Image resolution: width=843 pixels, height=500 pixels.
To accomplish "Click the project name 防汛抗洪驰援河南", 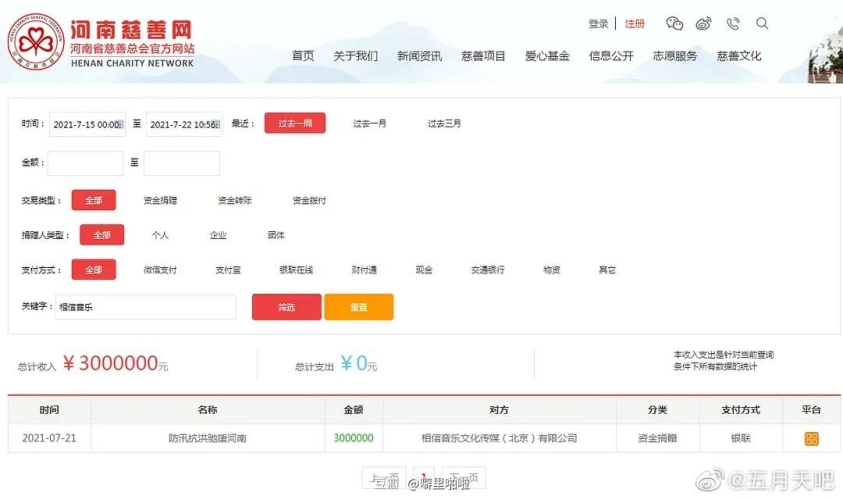I will point(208,438).
